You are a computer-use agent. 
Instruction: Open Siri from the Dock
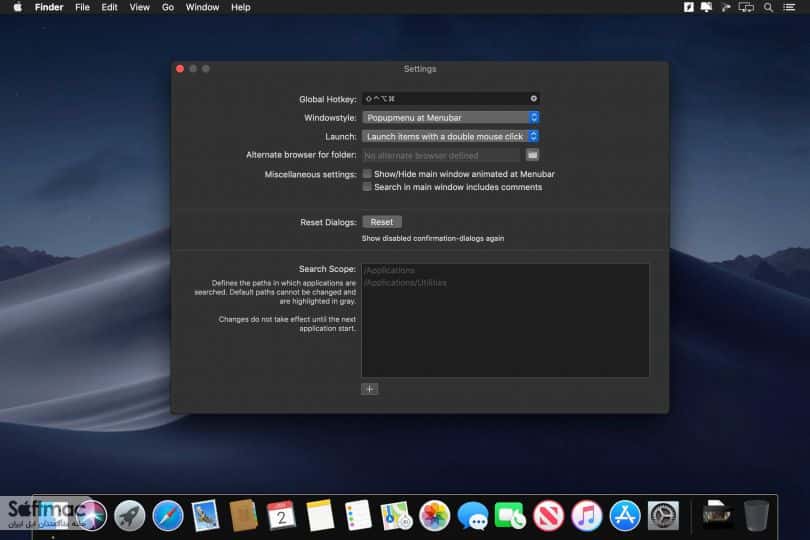pos(91,515)
